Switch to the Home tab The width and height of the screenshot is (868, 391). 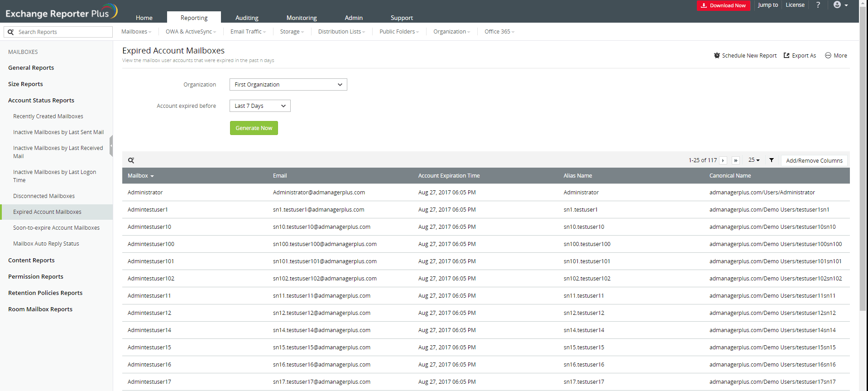(144, 18)
